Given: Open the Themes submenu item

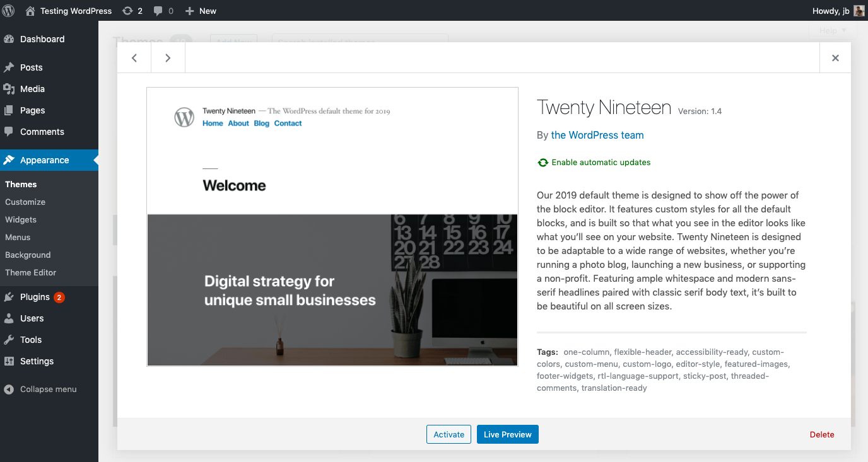Looking at the screenshot, I should point(21,184).
